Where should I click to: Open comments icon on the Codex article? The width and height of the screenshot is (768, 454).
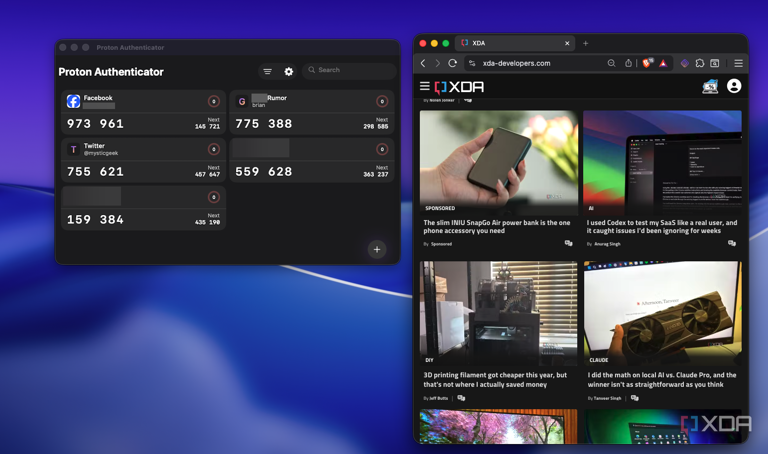coord(732,243)
